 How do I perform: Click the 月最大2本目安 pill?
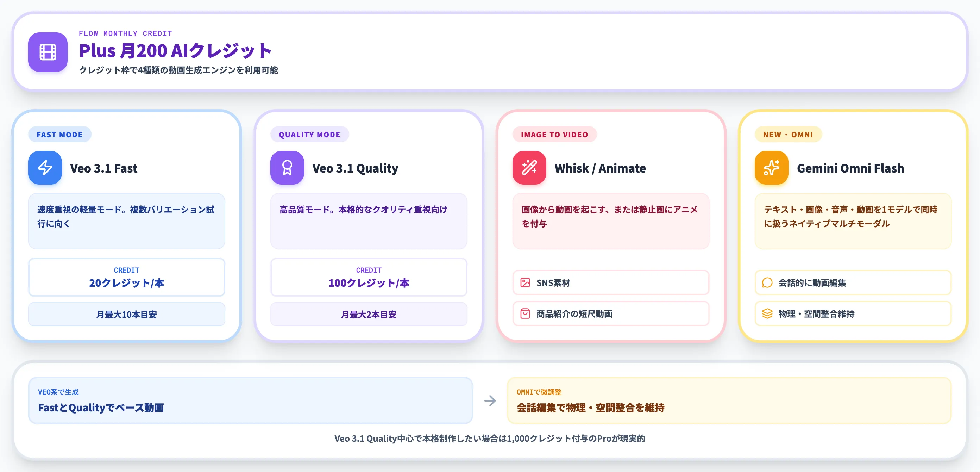(x=369, y=315)
